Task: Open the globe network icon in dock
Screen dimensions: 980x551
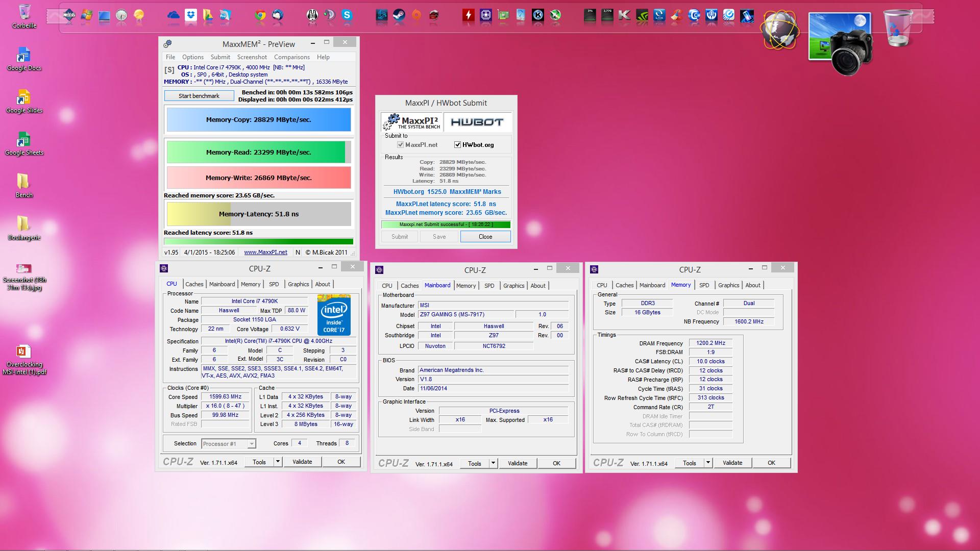Action: point(779,30)
